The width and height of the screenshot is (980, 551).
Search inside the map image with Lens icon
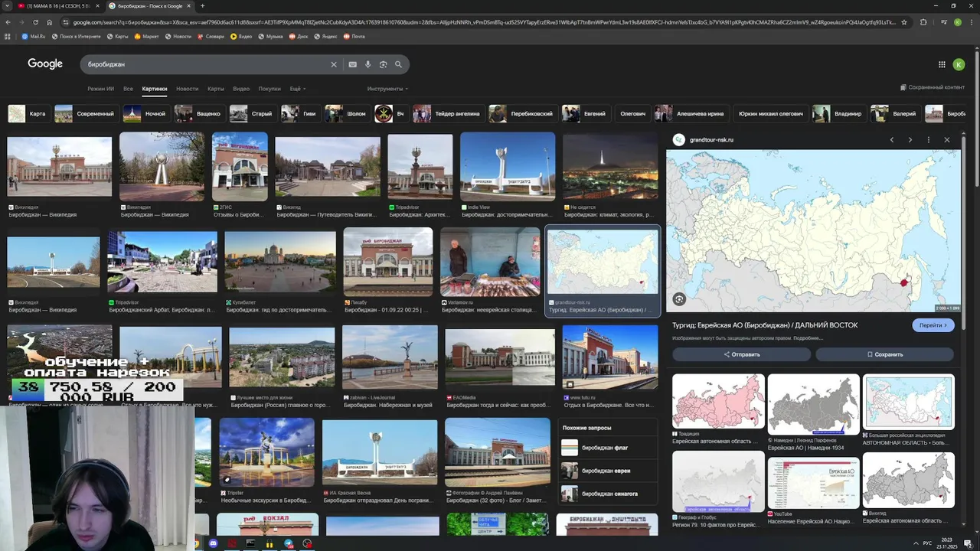(679, 299)
